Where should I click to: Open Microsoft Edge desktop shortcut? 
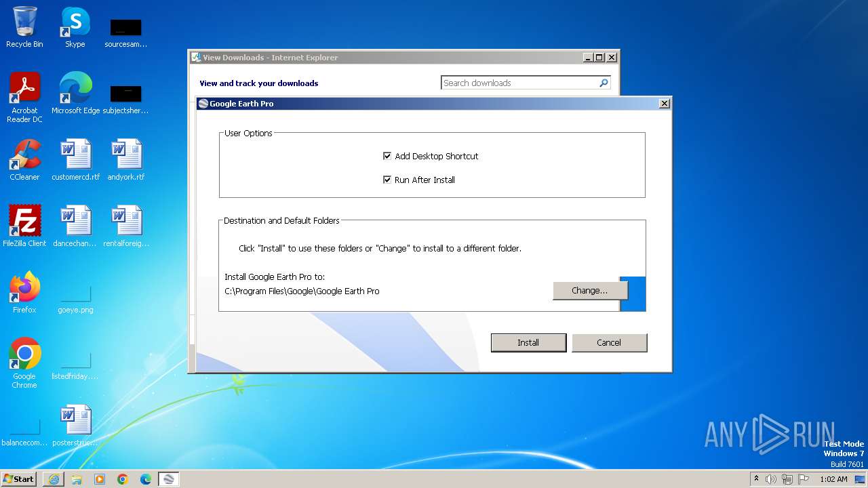[75, 94]
